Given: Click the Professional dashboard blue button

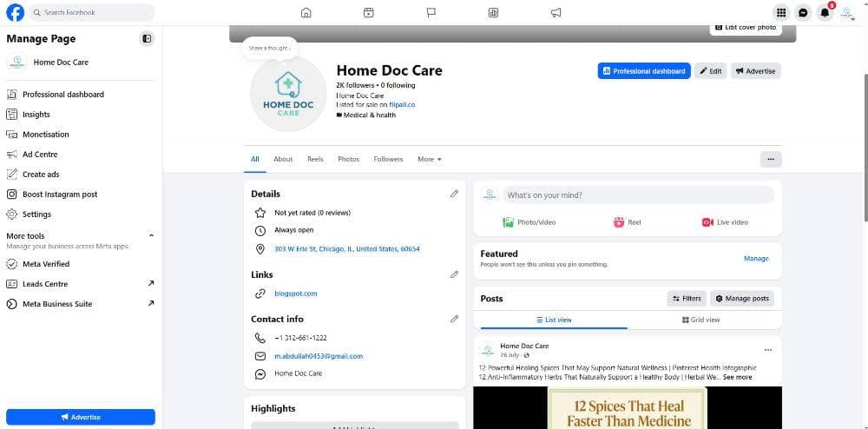Looking at the screenshot, I should [x=644, y=71].
